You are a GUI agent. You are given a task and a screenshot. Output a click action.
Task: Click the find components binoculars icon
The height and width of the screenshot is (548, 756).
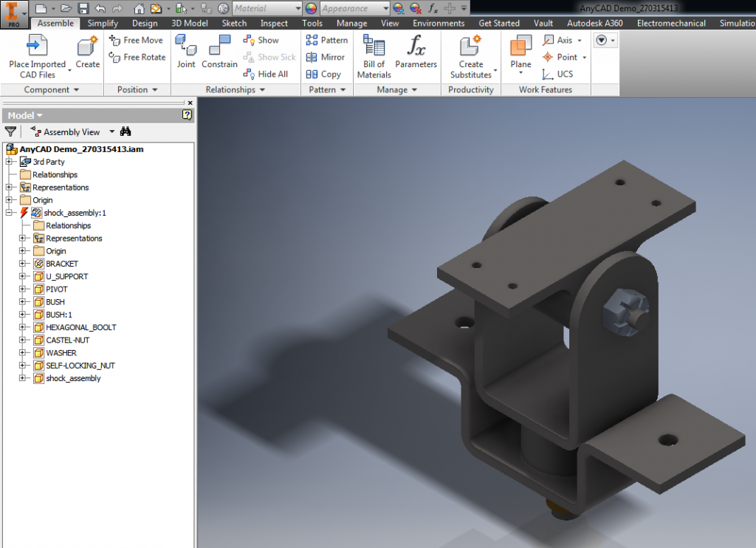tap(126, 131)
